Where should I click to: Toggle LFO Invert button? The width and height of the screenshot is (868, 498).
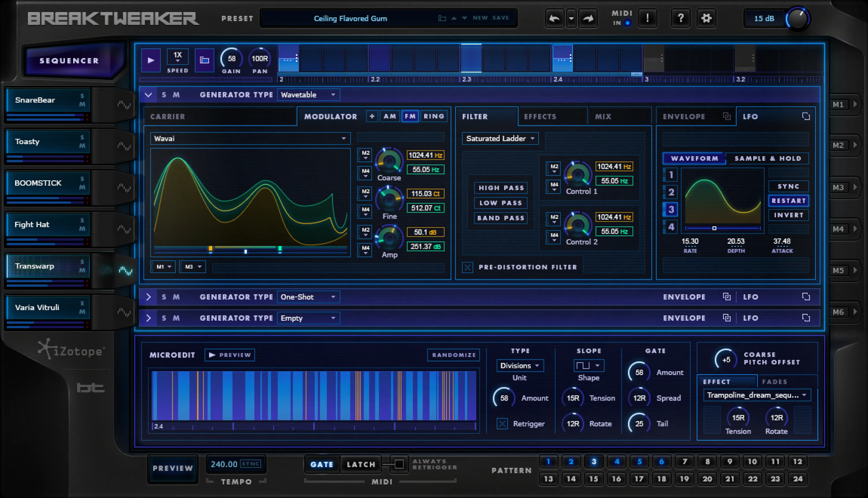788,215
